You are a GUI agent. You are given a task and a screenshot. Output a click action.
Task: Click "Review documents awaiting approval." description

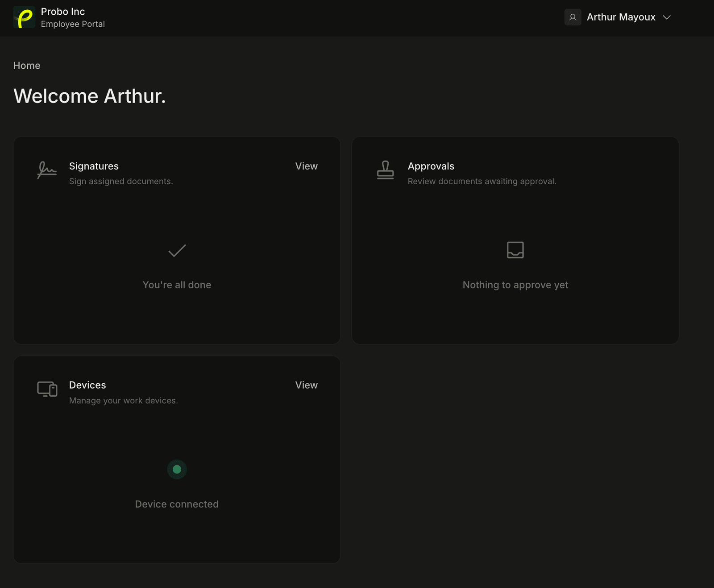point(482,182)
